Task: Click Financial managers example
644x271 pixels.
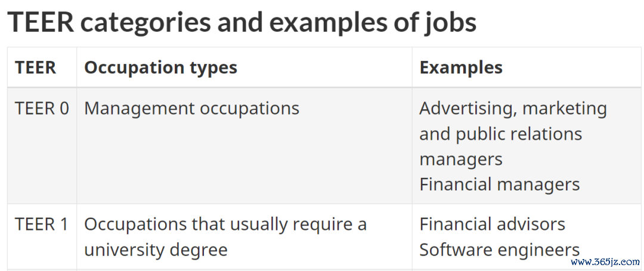Action: coord(500,184)
